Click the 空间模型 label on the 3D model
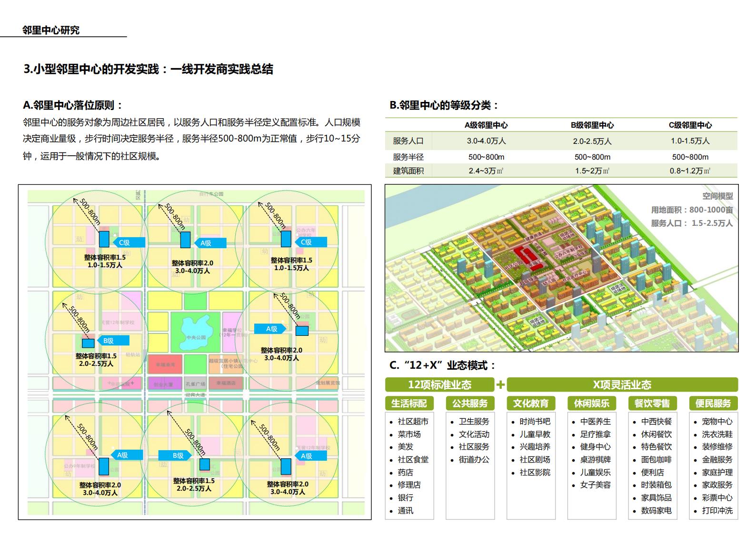 (x=717, y=196)
